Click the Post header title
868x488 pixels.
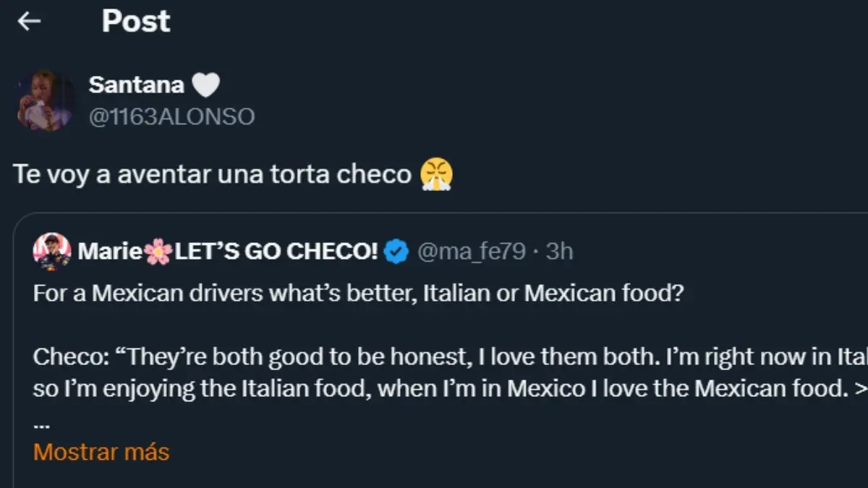(x=135, y=21)
